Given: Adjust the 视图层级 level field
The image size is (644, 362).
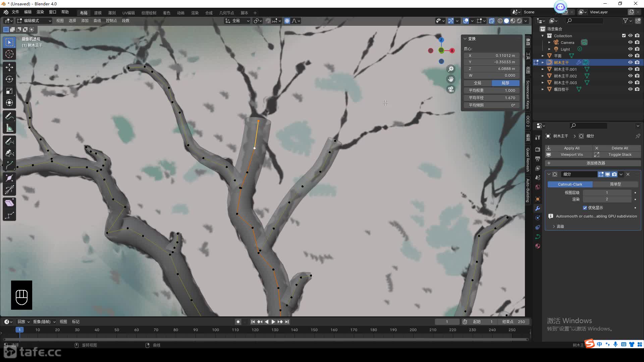Looking at the screenshot, I should coord(607,193).
